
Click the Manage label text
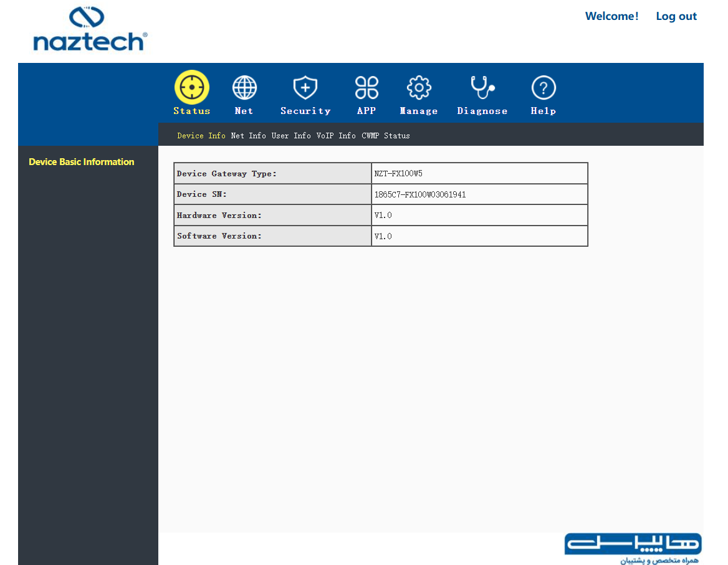point(419,111)
